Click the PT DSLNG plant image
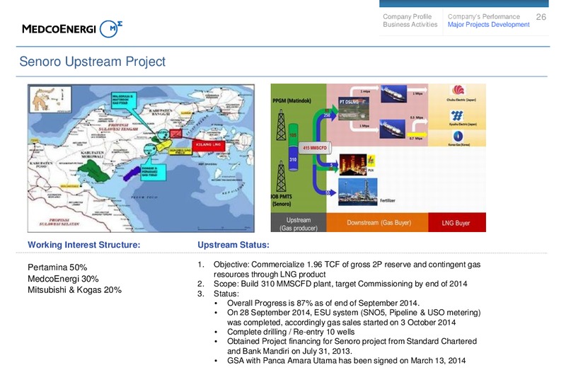Screen dimensions: 566x392 click(354, 109)
